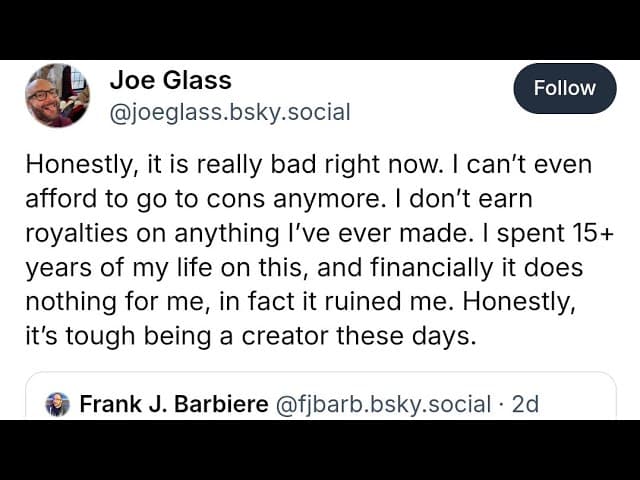Click the final line 'it's tough being a creator'
640x480 pixels.
250,336
